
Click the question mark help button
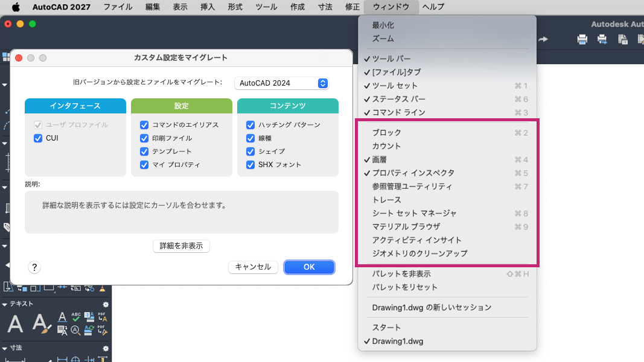(x=34, y=268)
